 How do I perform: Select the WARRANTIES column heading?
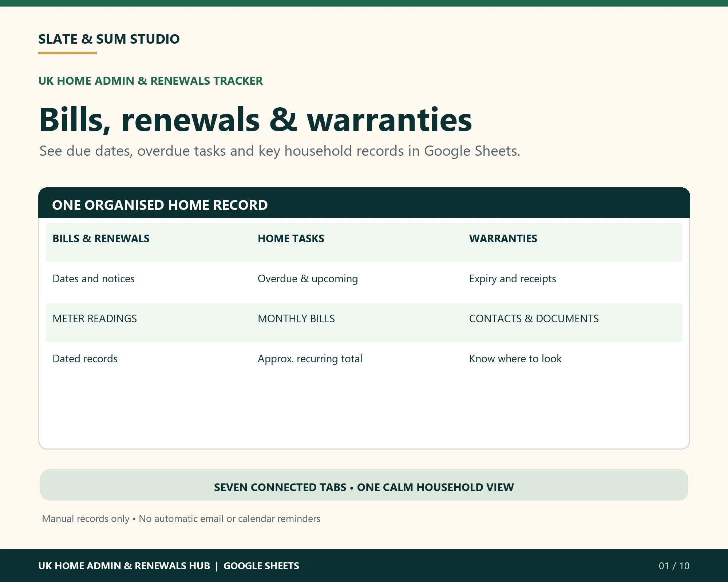tap(503, 239)
